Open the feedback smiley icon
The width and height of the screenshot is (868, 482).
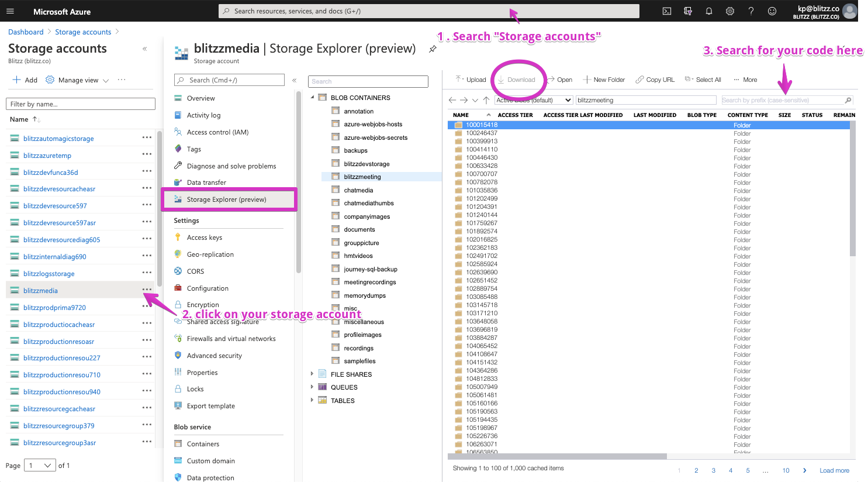click(772, 11)
